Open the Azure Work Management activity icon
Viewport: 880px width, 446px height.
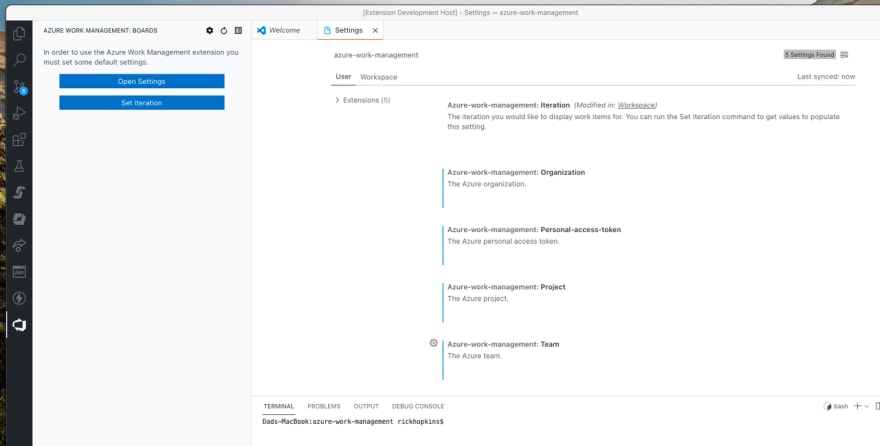point(19,325)
